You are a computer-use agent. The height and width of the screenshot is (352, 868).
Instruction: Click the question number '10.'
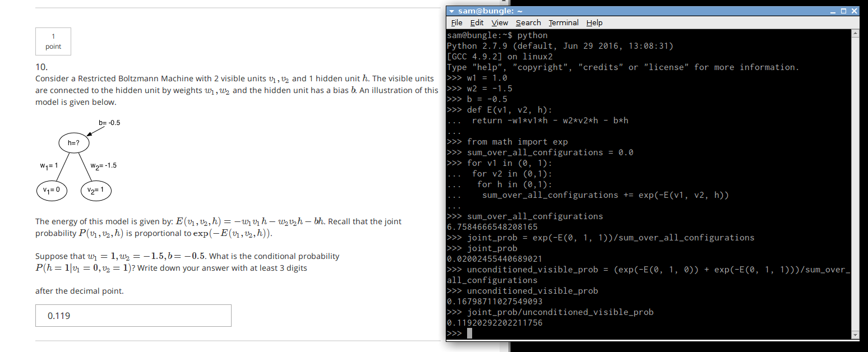41,67
